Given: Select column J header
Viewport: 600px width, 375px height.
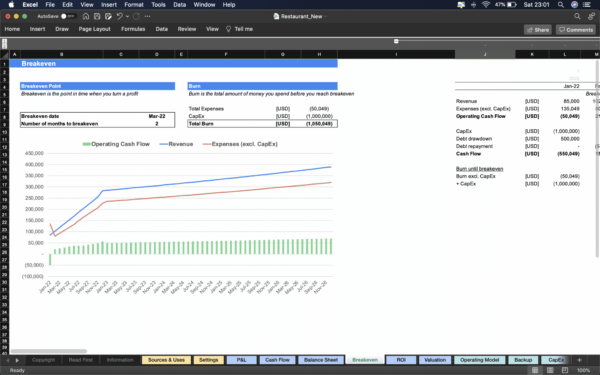Looking at the screenshot, I should [x=485, y=54].
